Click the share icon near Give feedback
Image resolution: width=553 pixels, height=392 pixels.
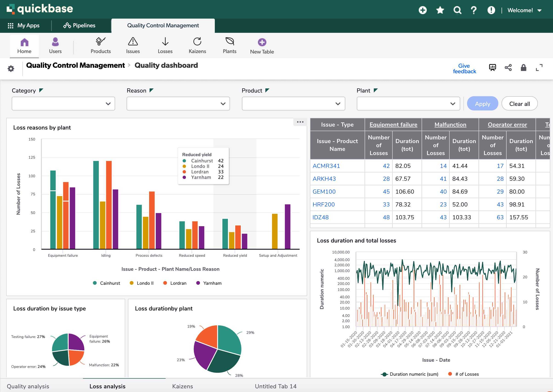click(508, 68)
